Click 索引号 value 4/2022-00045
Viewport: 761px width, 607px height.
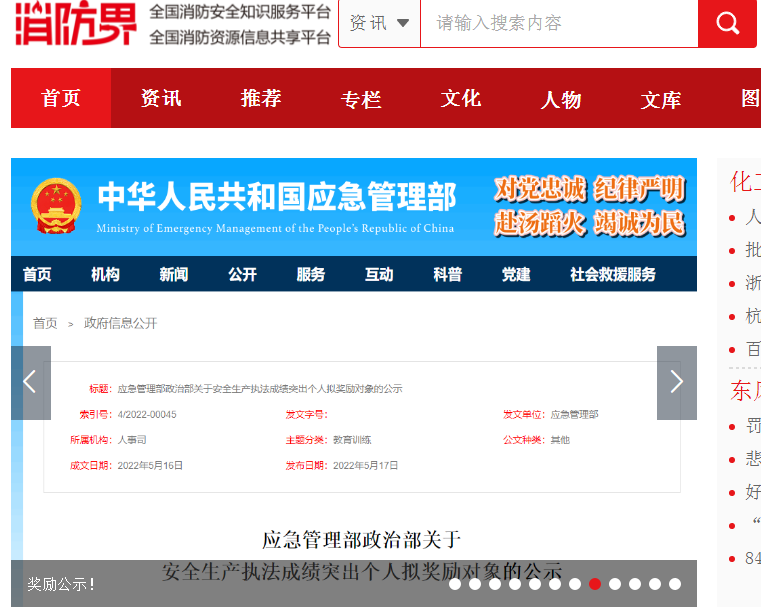[147, 415]
